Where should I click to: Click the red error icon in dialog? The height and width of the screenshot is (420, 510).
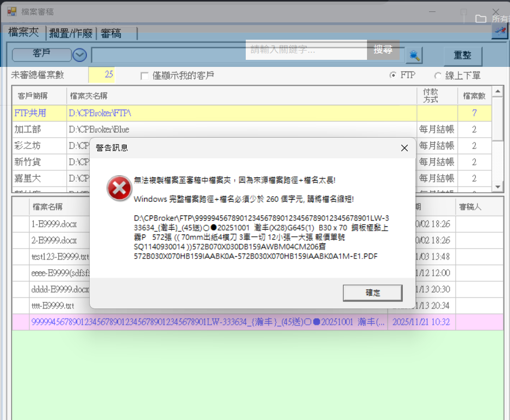click(x=117, y=188)
